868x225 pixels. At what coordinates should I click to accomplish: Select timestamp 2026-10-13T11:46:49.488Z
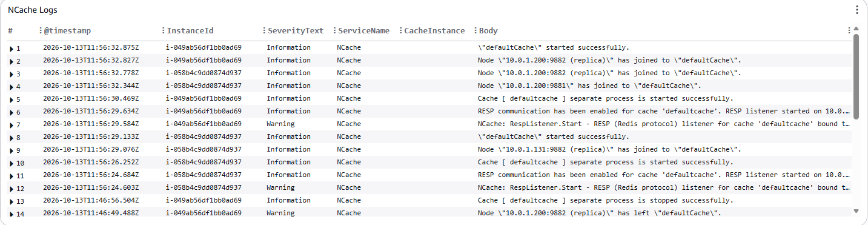[91, 213]
